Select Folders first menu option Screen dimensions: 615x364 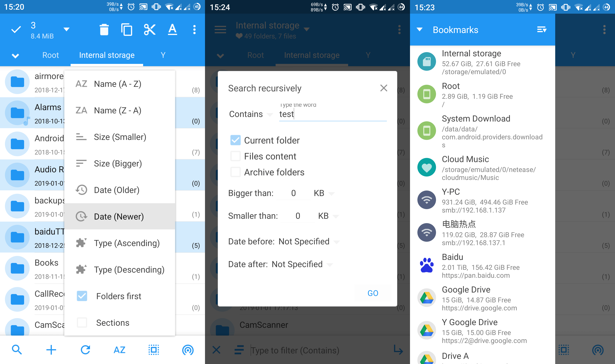(x=118, y=296)
